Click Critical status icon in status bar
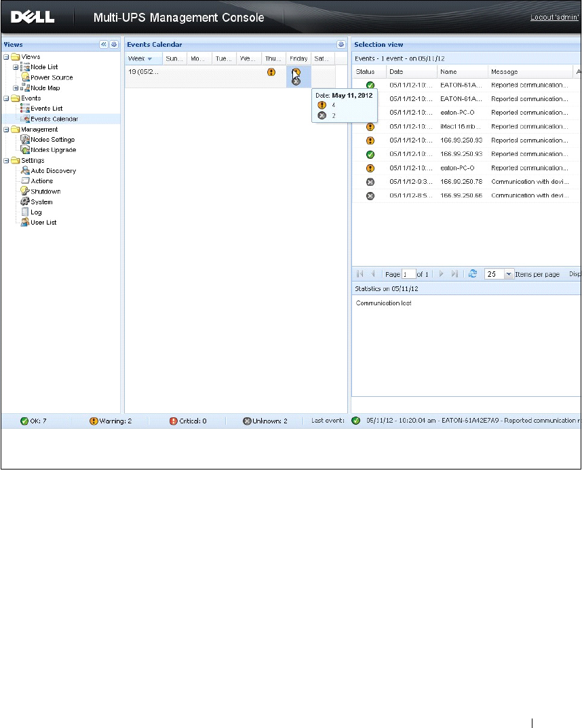The image size is (582, 728). 174,421
